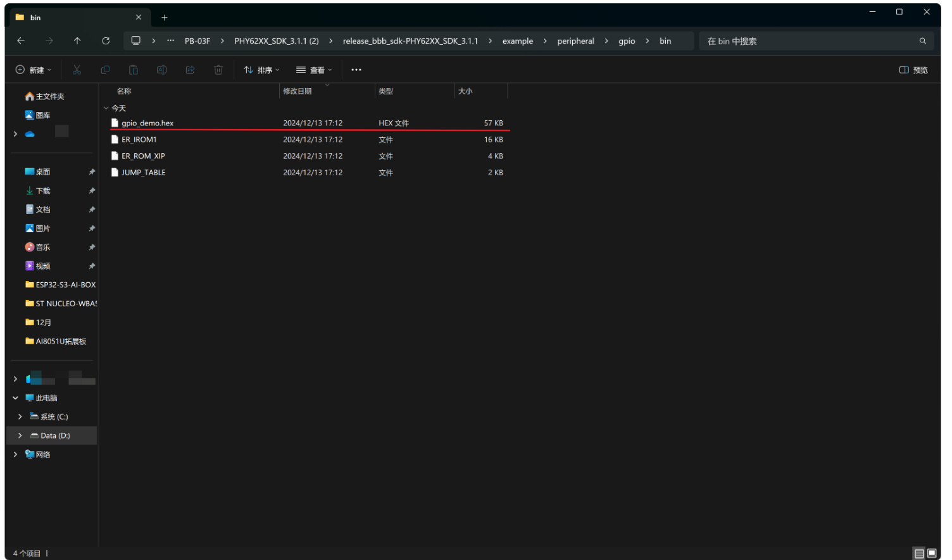
Task: Open the 视频 videos shortcut
Action: coord(37,266)
